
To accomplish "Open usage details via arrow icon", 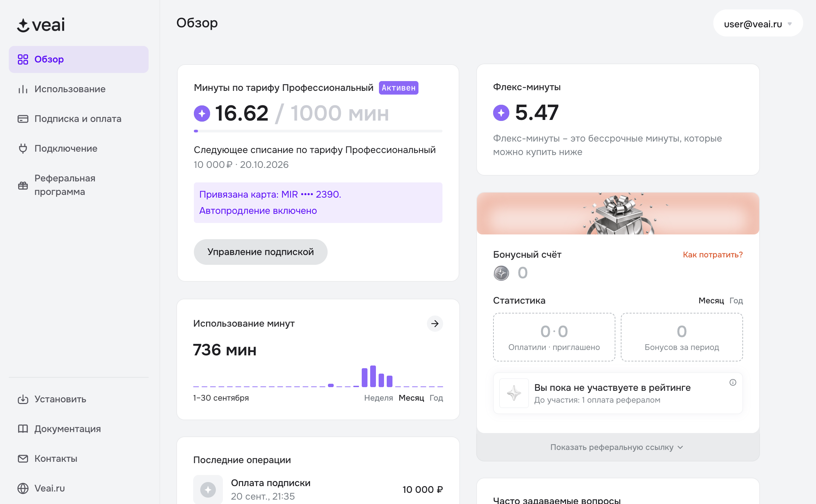I will (435, 324).
